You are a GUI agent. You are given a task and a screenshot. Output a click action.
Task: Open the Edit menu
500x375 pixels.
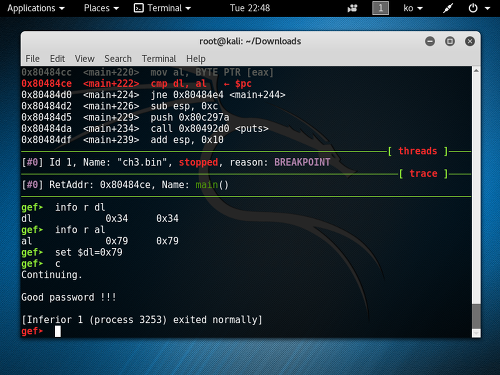57,59
